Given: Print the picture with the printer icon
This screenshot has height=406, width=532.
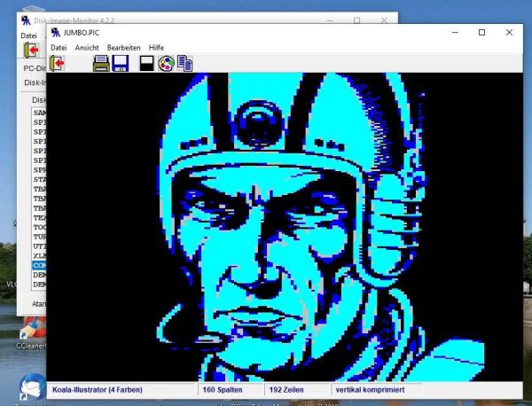Looking at the screenshot, I should pyautogui.click(x=101, y=64).
